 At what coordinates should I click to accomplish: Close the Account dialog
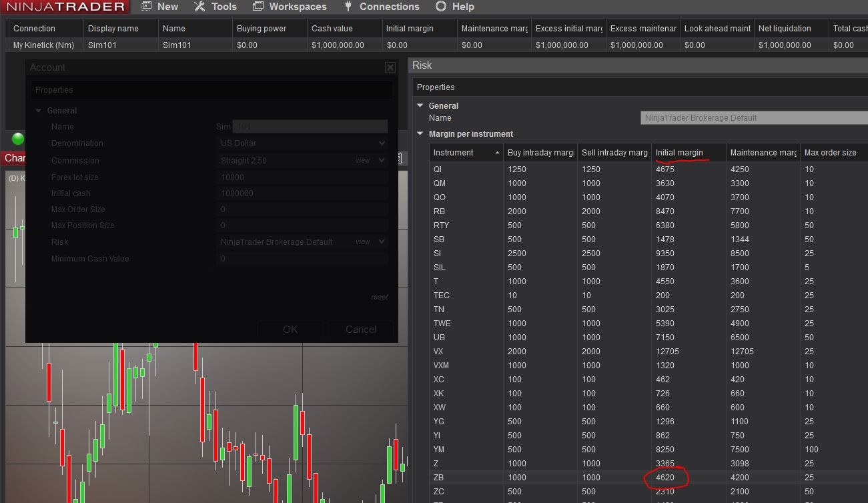point(390,67)
